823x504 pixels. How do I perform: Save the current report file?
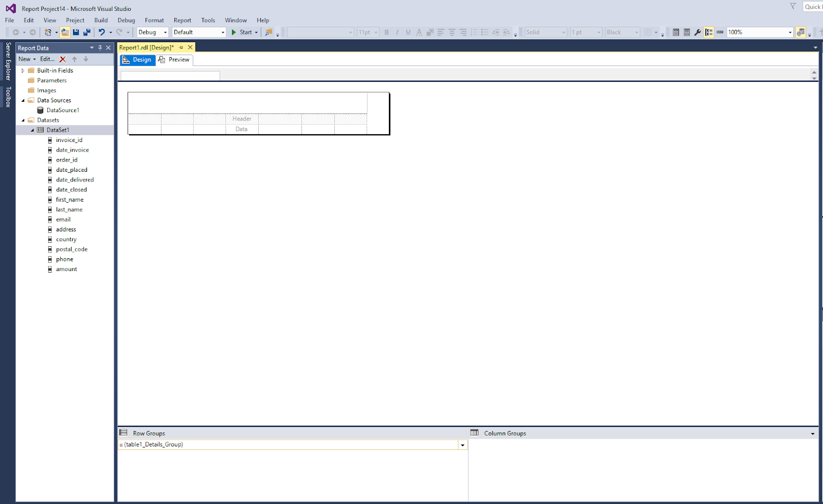tap(76, 32)
